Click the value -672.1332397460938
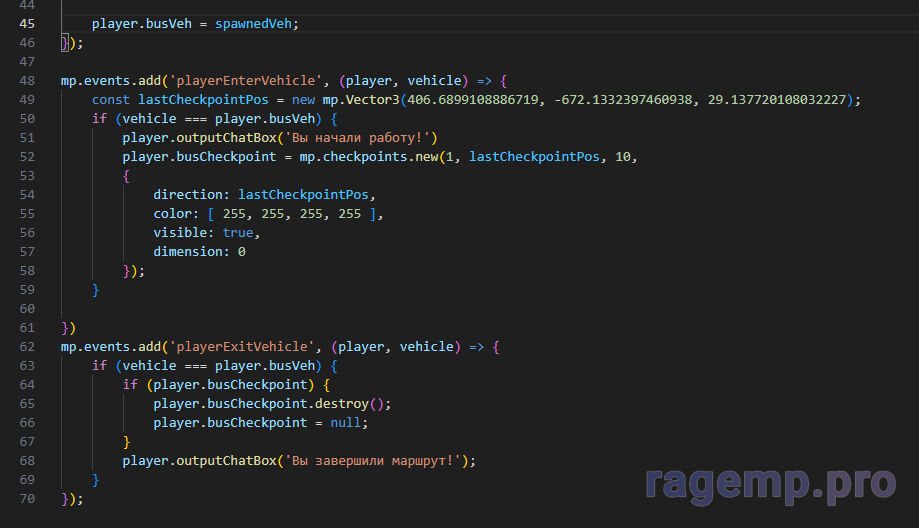Screen dimensions: 919x528 click(x=622, y=100)
